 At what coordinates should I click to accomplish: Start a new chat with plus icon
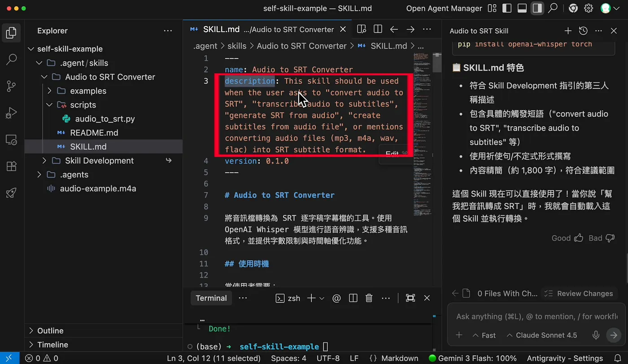pos(568,31)
